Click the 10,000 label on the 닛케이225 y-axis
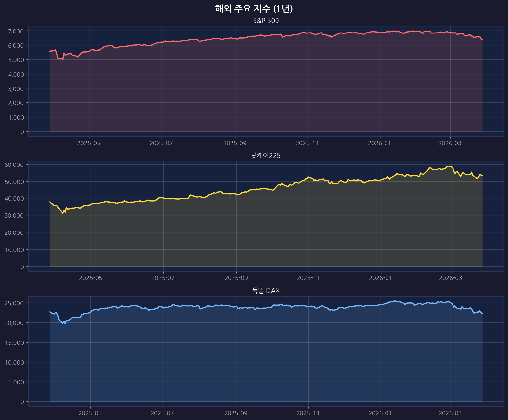 coord(14,250)
